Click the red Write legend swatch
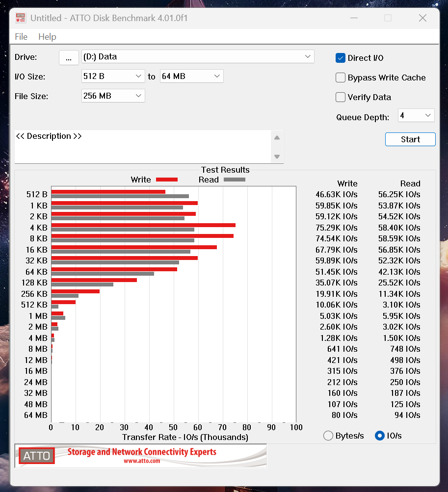448x492 pixels. [166, 180]
